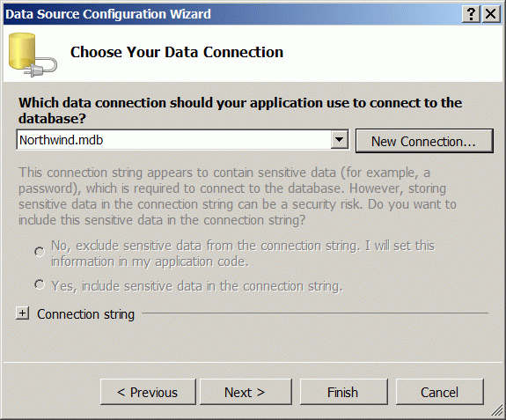Click the New Connection... button

click(424, 141)
